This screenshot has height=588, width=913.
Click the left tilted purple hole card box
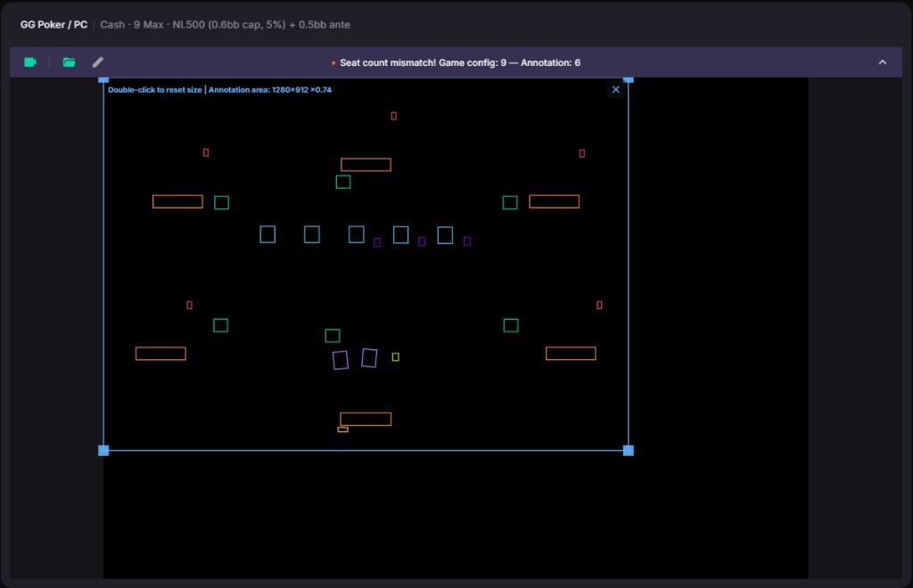(341, 360)
